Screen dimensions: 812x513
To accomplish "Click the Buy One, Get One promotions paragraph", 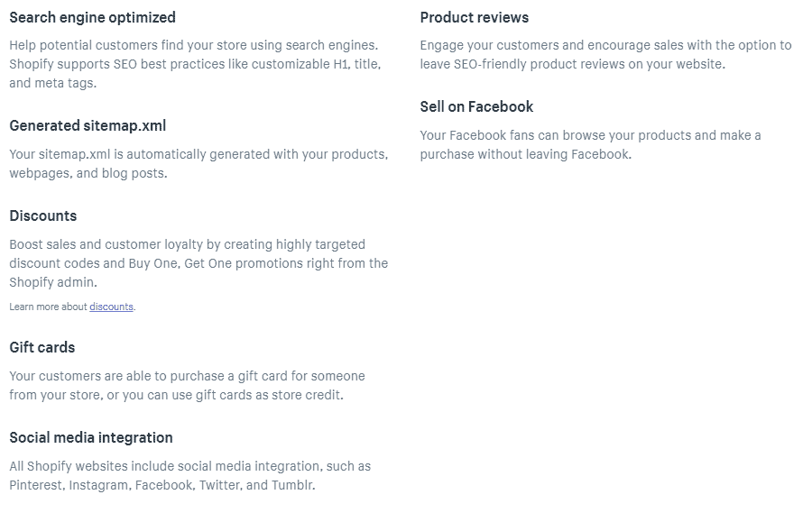I will click(198, 263).
